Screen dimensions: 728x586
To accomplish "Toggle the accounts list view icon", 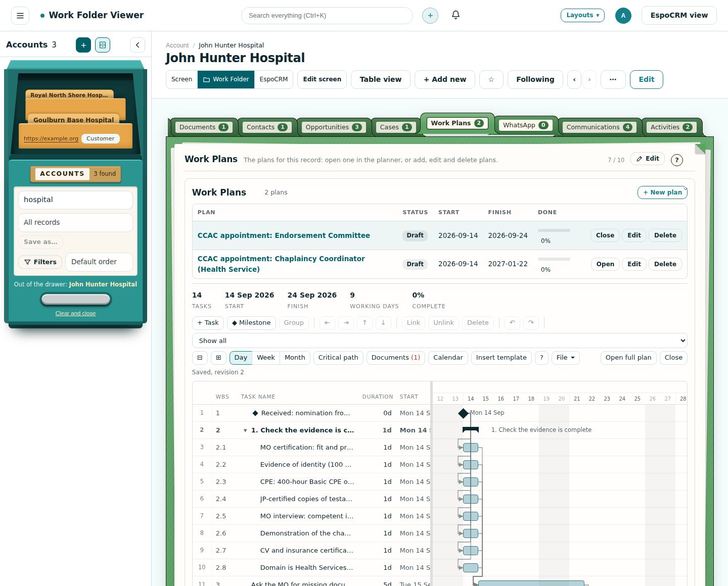I will pyautogui.click(x=103, y=45).
